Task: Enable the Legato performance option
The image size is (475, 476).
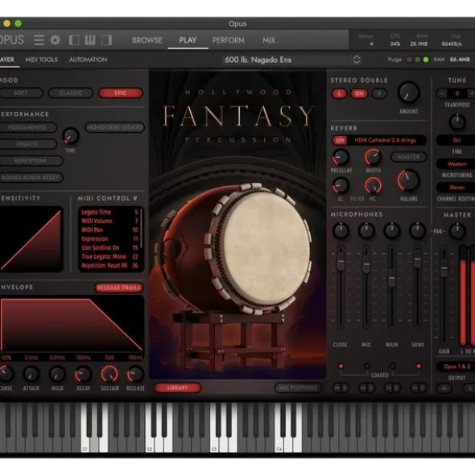Action: pos(27,144)
